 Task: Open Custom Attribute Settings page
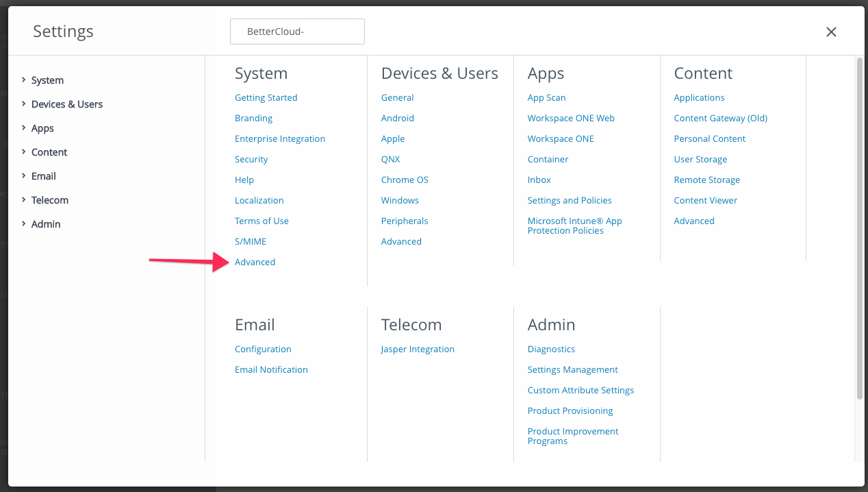580,390
